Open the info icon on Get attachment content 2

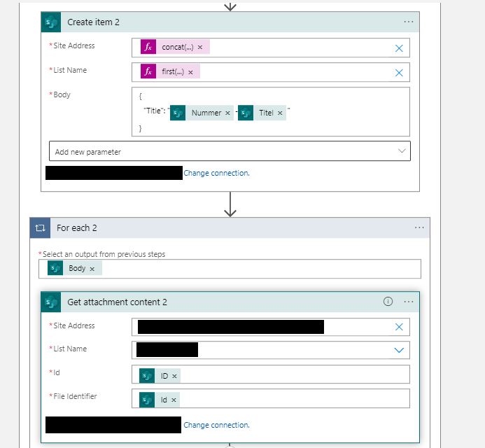(388, 301)
